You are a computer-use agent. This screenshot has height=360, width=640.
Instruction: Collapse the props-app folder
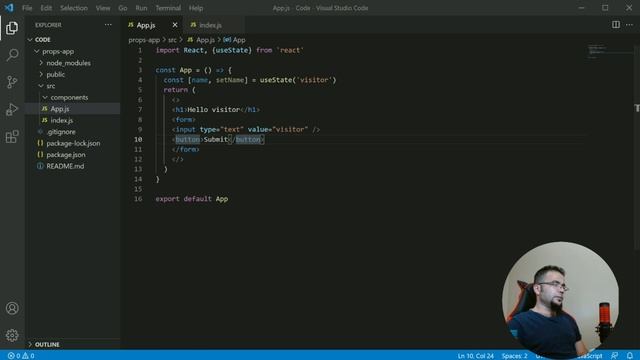coord(37,51)
